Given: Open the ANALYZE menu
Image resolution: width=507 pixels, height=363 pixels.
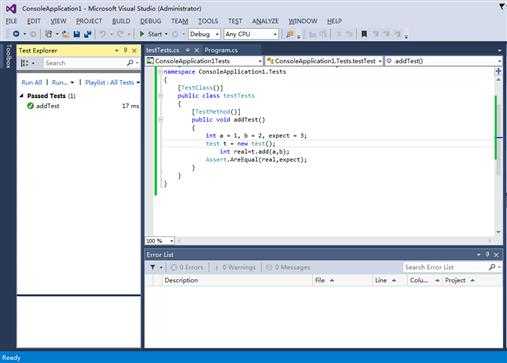Looking at the screenshot, I should click(265, 21).
